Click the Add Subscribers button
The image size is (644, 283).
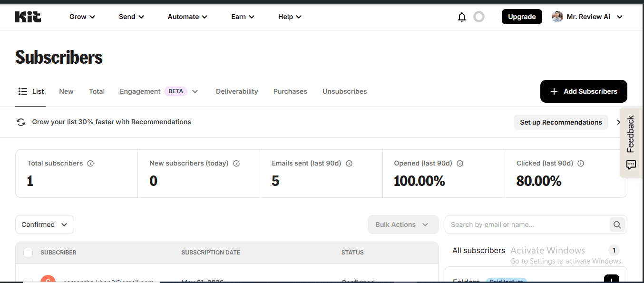(584, 91)
